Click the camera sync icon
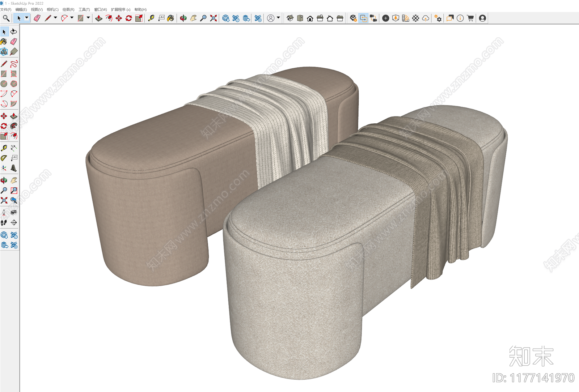 pos(373,18)
